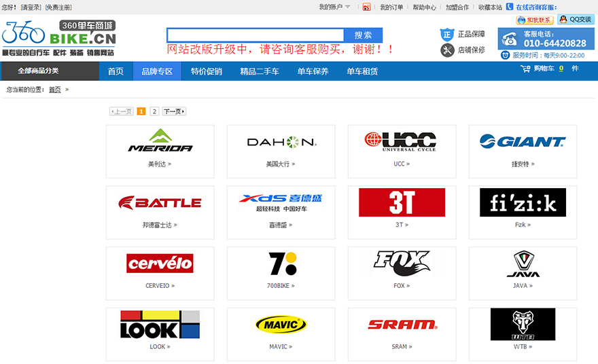598x364 pixels.
Task: Open the 360 Bike.cn site logo
Action: (x=58, y=38)
